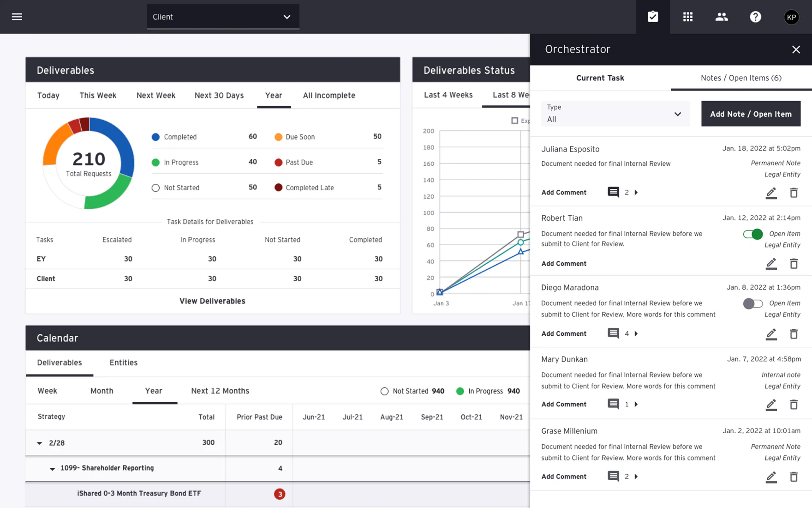Add Comment to Grase Millenium's note
Screen dimensions: 812x508
(564, 476)
